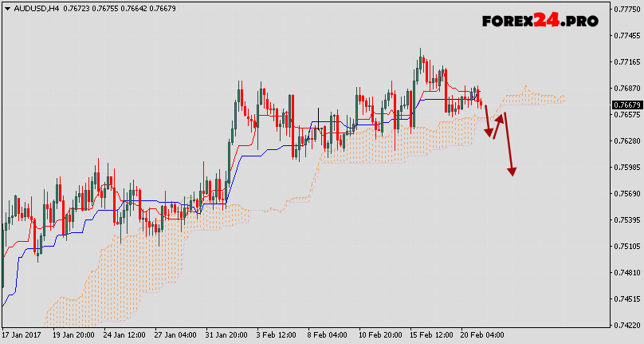Click the 0.74220 price scale label

(626, 325)
